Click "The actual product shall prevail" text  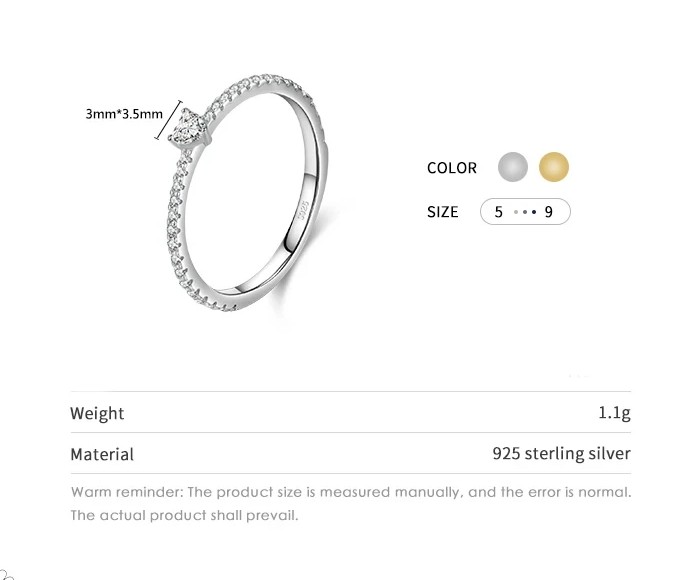pyautogui.click(x=184, y=516)
